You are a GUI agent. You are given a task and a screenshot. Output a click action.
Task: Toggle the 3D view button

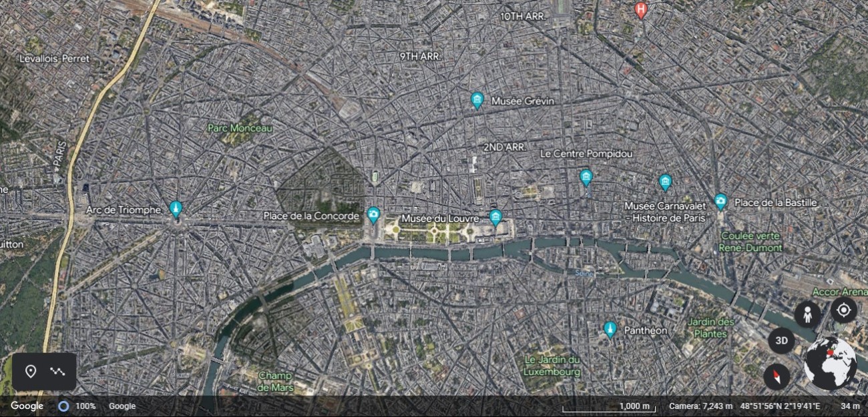781,340
